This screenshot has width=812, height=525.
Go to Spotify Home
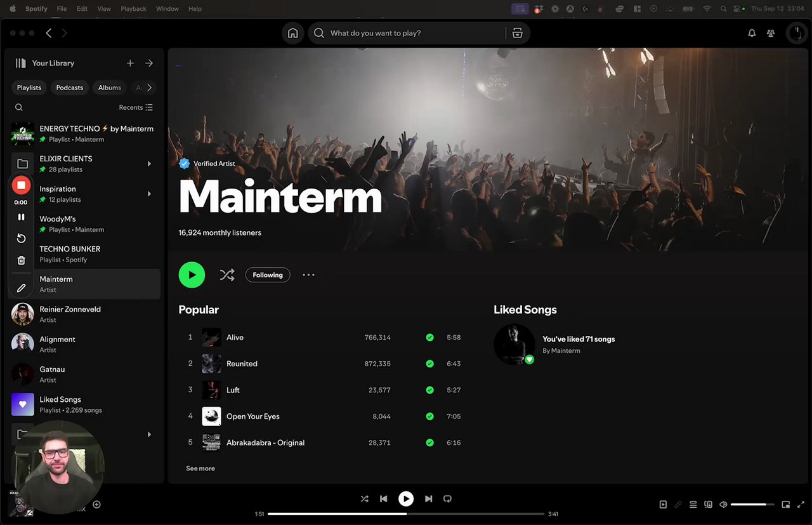(x=292, y=33)
